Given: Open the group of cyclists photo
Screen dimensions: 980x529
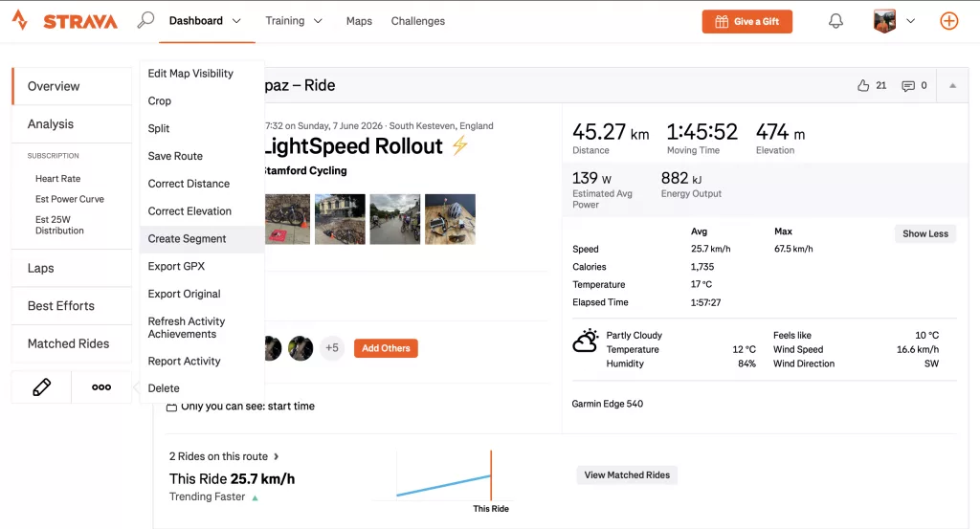Looking at the screenshot, I should tap(395, 219).
